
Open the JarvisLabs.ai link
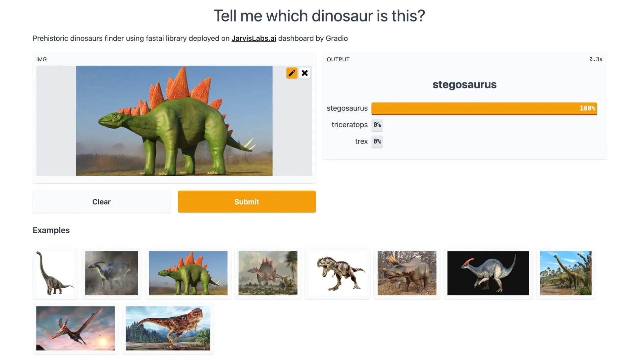point(254,38)
